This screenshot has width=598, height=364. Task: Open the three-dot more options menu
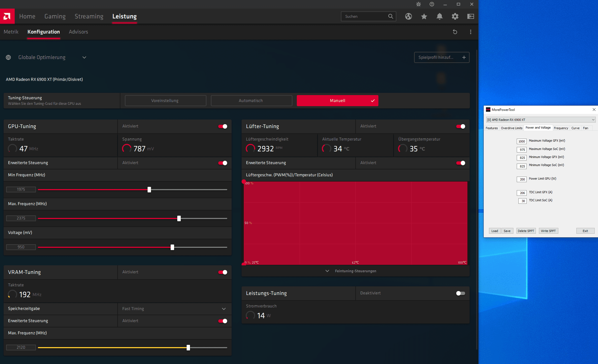470,32
